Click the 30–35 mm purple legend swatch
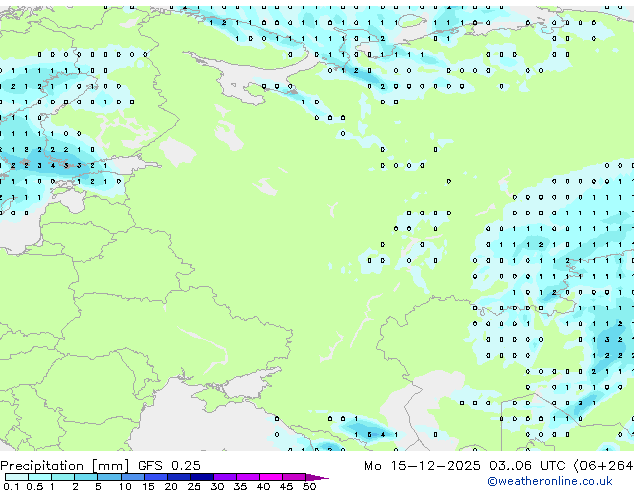Screen dimensions: 634x490 (224, 477)
